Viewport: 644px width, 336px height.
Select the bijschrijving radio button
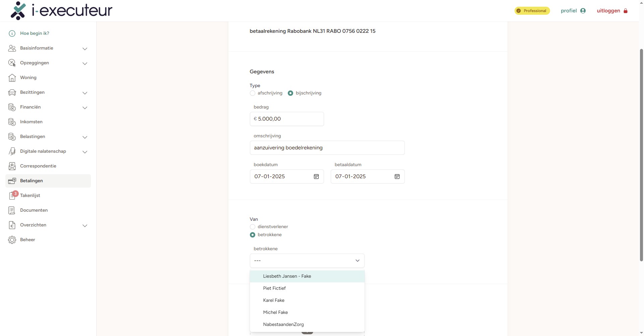[290, 93]
